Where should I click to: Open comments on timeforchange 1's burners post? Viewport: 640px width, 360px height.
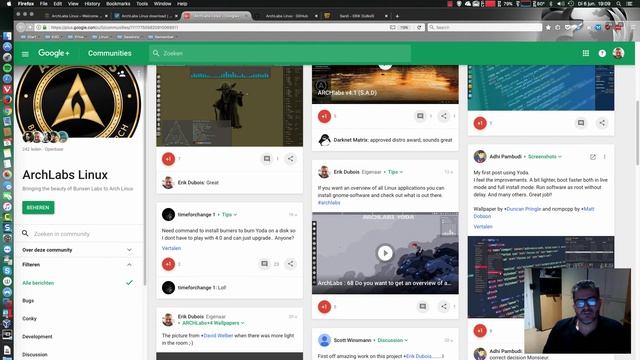pos(264,264)
